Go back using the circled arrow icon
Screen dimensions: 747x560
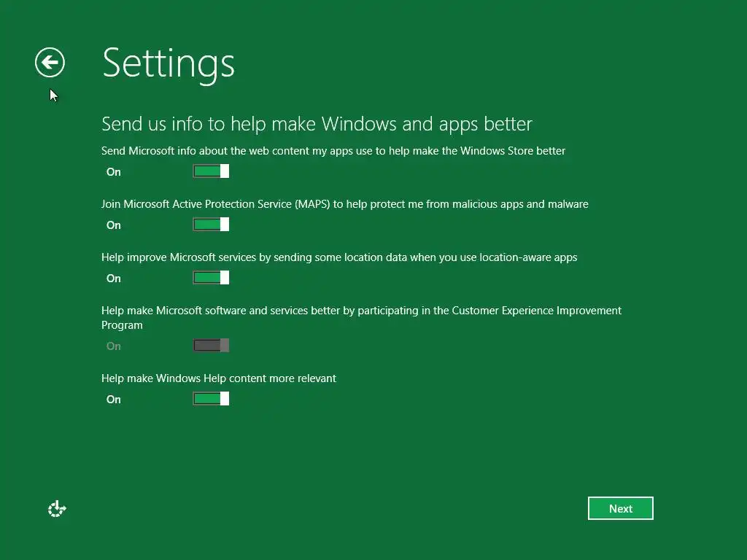(50, 63)
